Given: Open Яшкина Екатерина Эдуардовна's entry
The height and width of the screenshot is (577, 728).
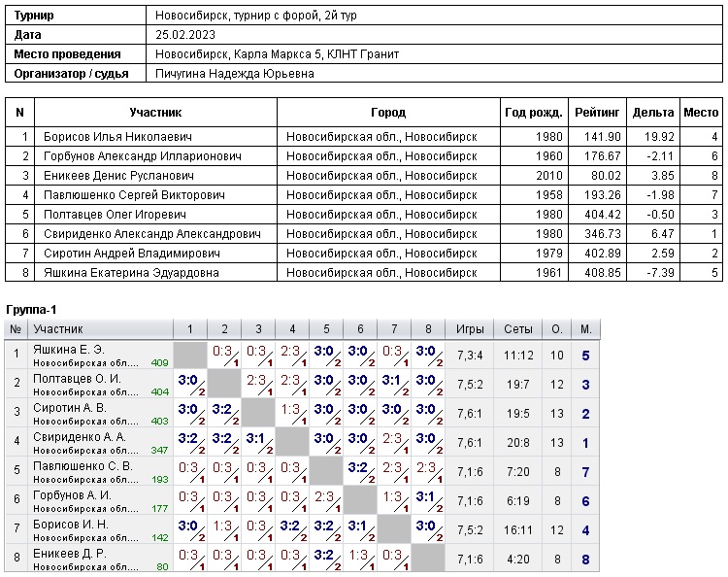Looking at the screenshot, I should (131, 273).
